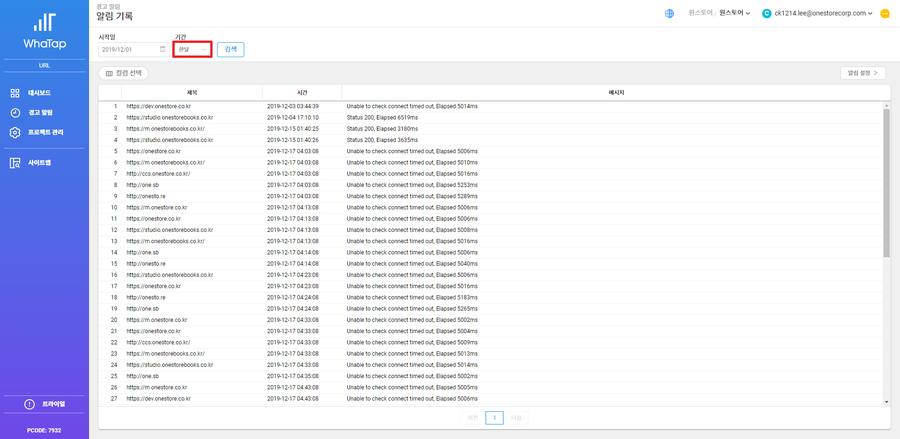Open the 알림 설정 settings button
Viewport: 900px width, 439px height.
tap(862, 73)
